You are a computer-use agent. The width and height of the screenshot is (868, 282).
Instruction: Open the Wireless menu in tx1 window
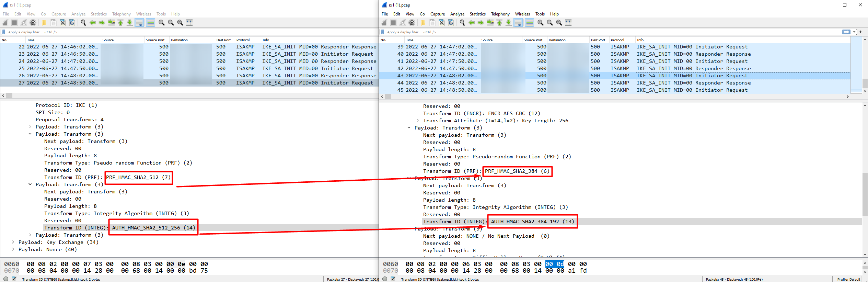point(143,14)
